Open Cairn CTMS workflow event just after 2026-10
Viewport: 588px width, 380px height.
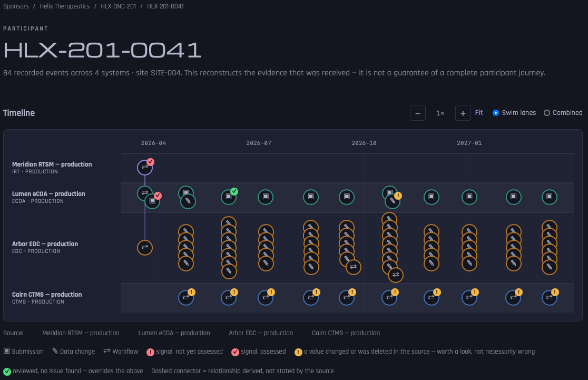point(389,297)
